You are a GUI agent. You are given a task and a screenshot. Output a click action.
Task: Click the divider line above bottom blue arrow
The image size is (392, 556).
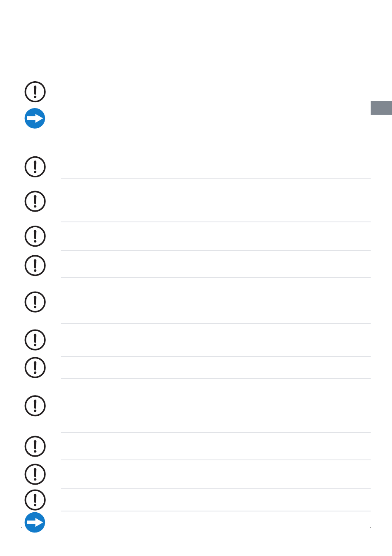(x=216, y=511)
